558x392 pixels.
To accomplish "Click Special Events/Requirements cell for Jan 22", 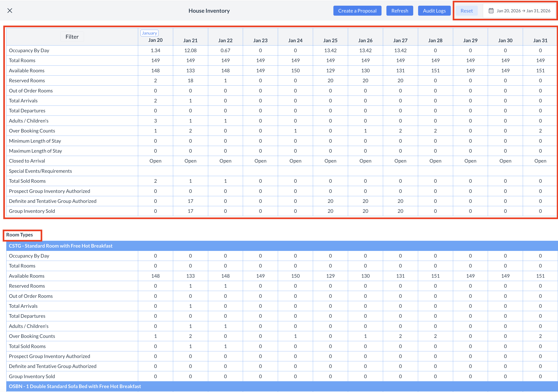I will [x=225, y=171].
